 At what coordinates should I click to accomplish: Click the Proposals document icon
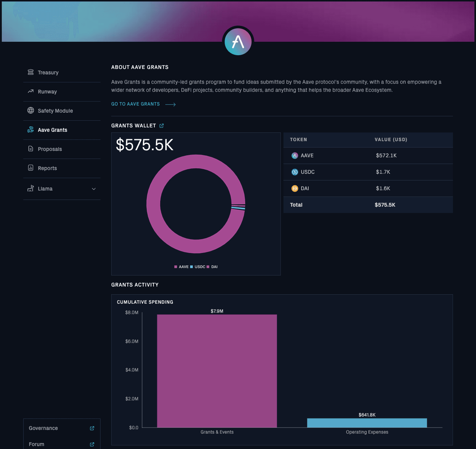click(x=31, y=149)
